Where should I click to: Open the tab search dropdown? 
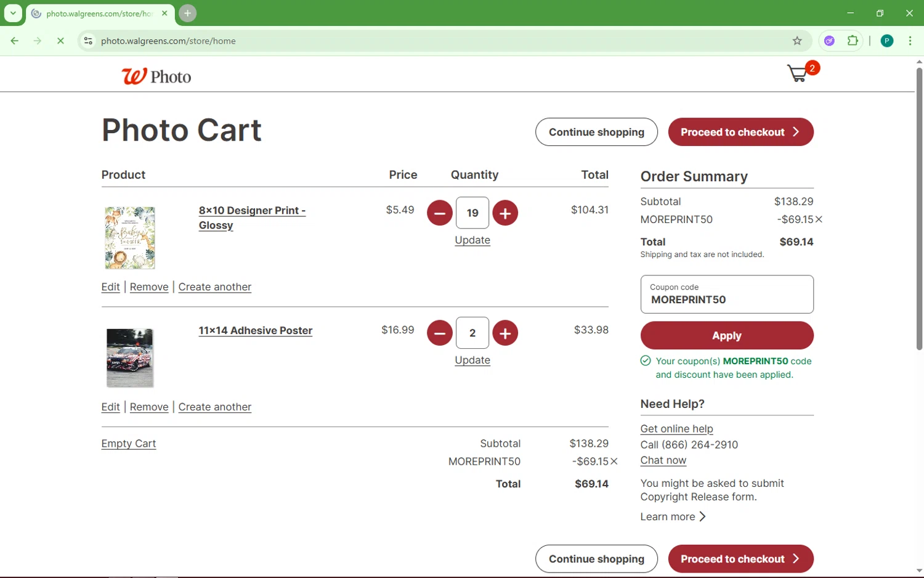click(13, 13)
